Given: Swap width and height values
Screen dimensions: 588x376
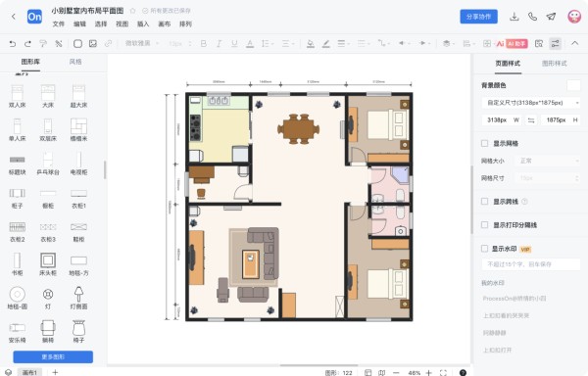Looking at the screenshot, I should pyautogui.click(x=531, y=120).
